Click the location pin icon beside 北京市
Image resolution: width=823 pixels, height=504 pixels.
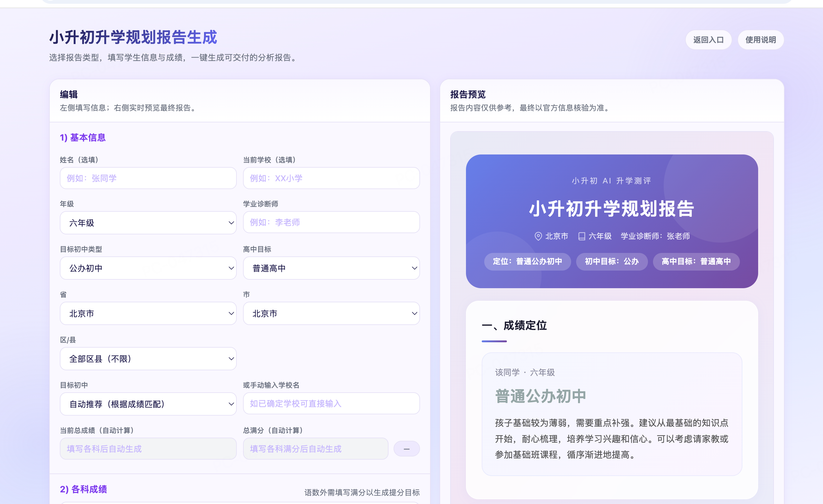coord(538,236)
